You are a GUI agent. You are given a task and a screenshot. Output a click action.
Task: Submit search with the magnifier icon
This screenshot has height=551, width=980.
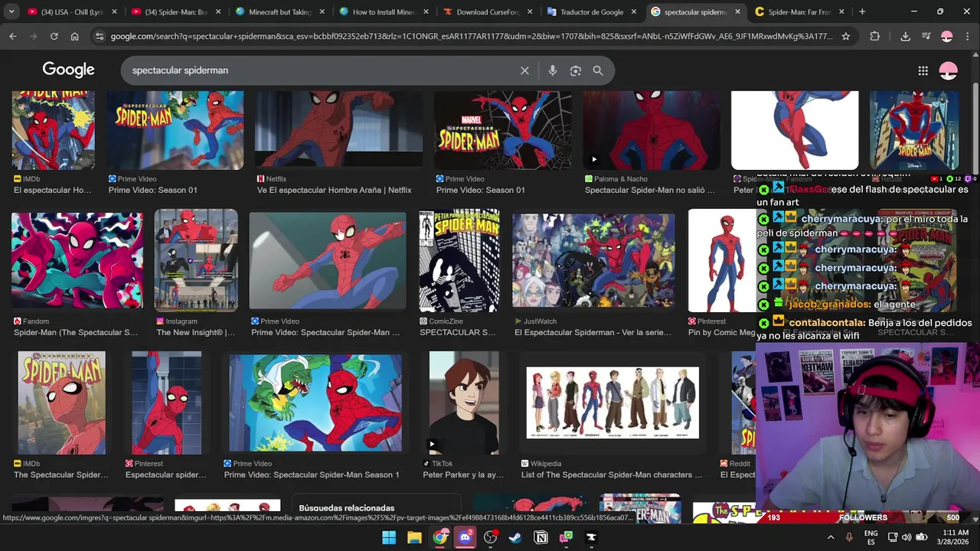598,70
